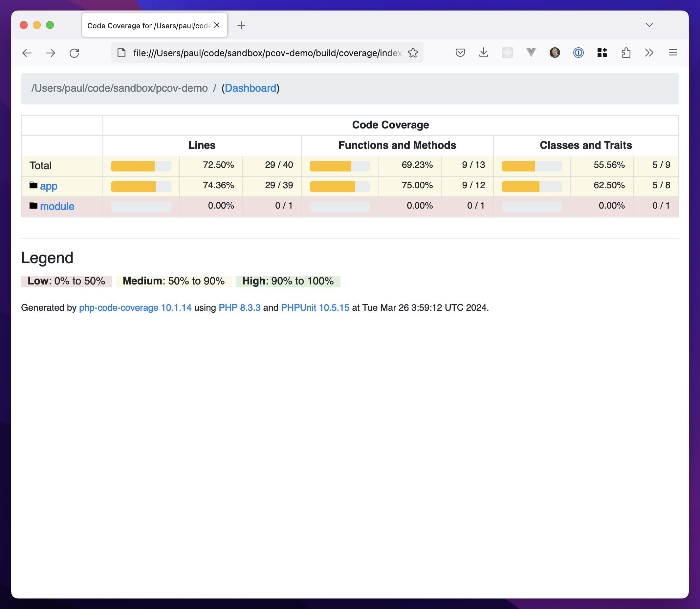Screen dimensions: 700x609
Task: Click Total functions coverage progress bar
Action: click(339, 166)
